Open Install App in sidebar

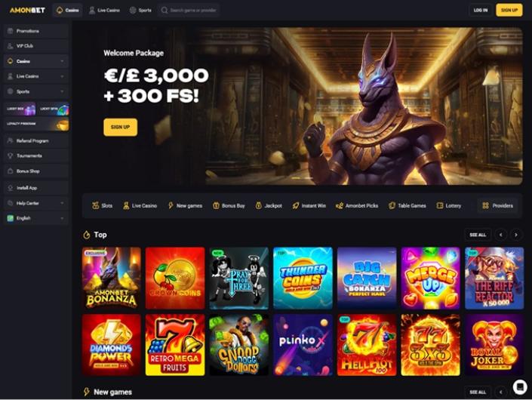coord(36,188)
